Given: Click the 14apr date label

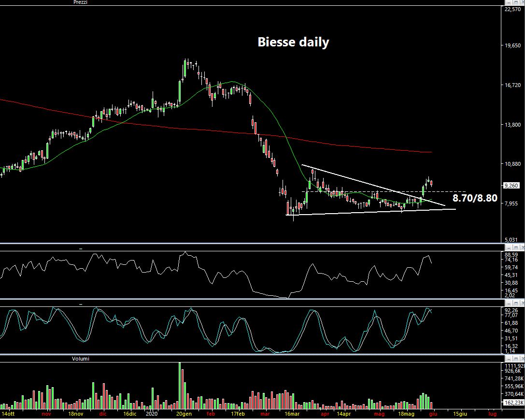Looking at the screenshot, I should tap(344, 414).
